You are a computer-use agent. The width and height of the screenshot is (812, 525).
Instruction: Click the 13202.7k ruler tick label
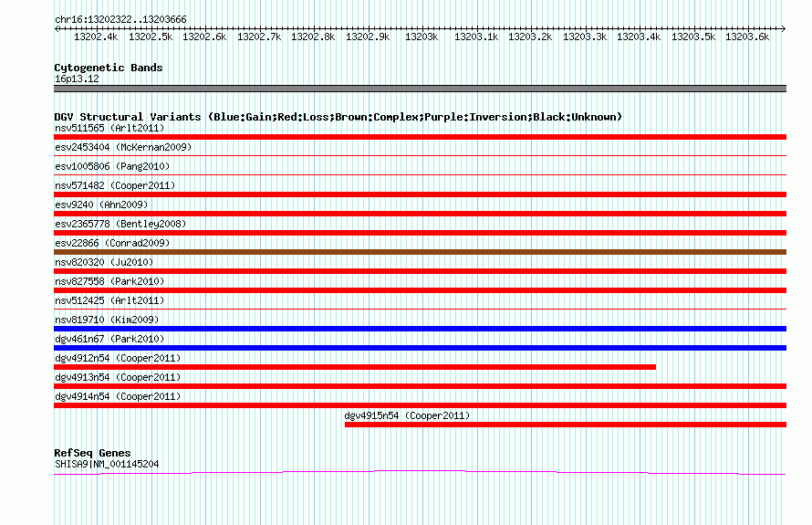pyautogui.click(x=259, y=37)
